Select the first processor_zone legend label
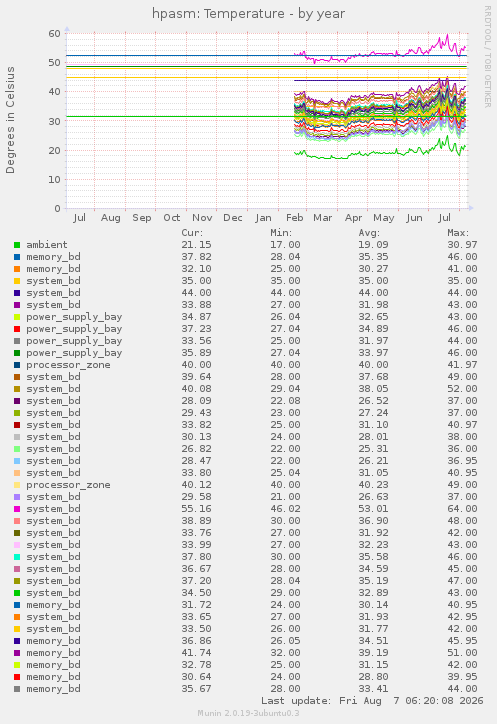 (x=68, y=365)
